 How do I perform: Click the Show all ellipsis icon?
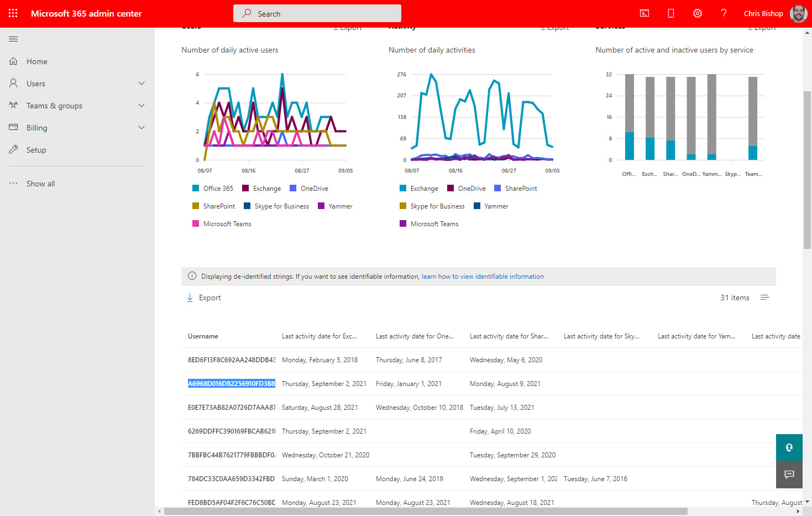tap(13, 184)
